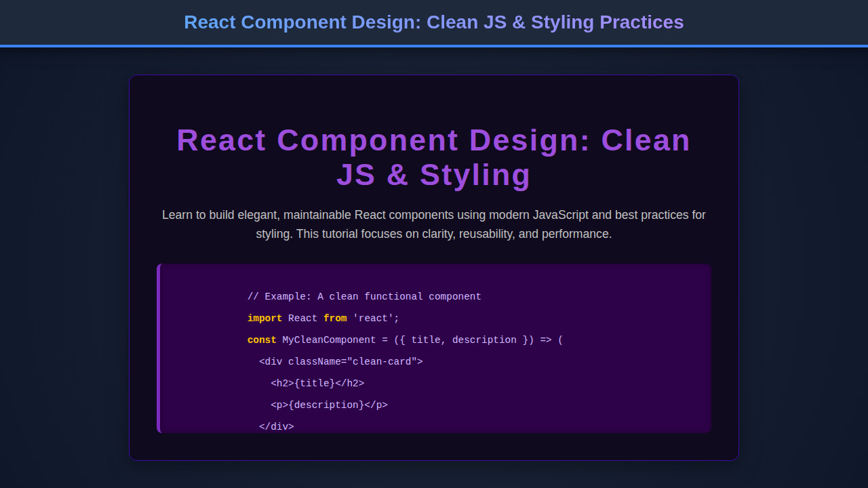Click the <h2>{title}</h2> line

point(319,383)
